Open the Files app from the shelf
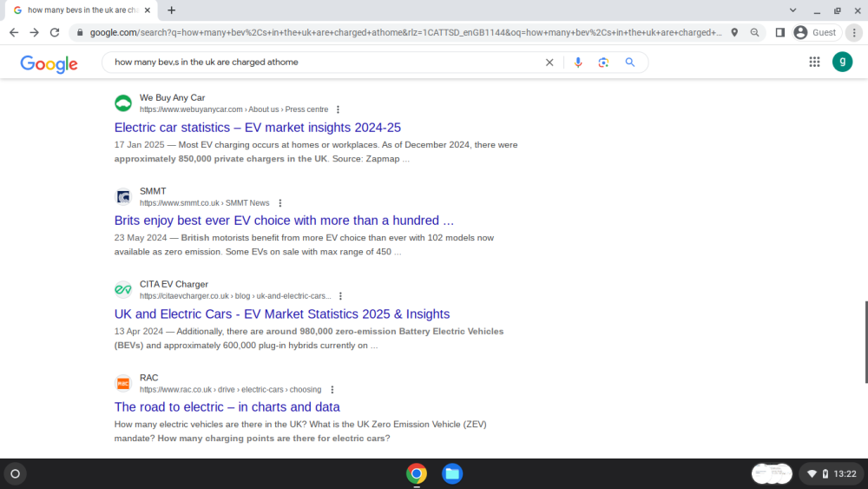 452,474
